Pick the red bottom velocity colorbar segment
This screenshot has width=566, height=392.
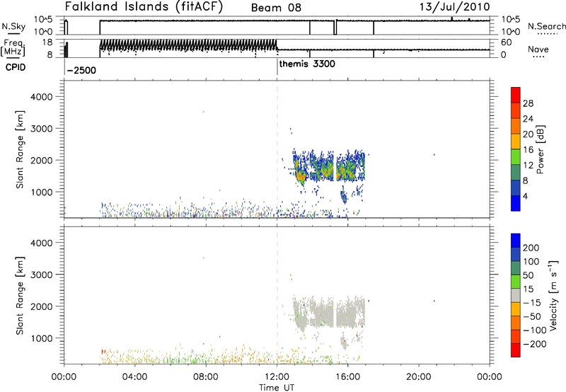click(x=516, y=350)
